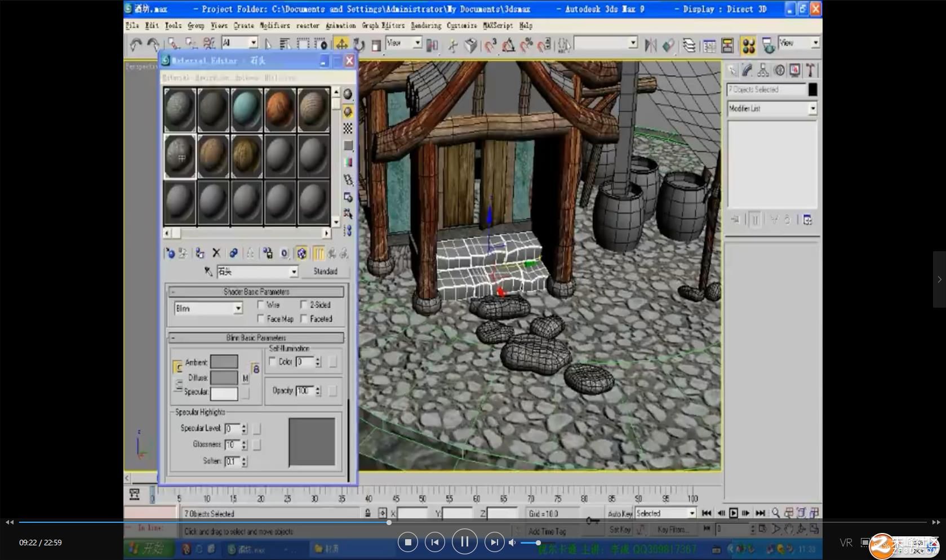Open the Modifiers menu

pos(275,25)
